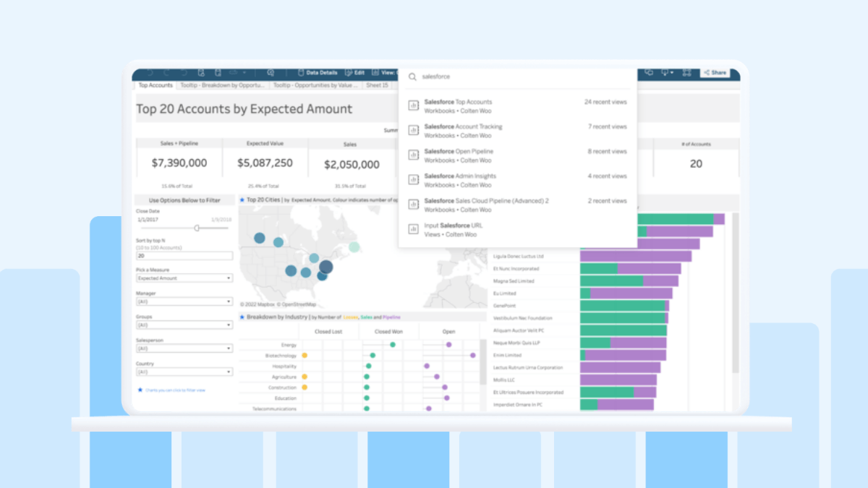Expand the Country filter dropdown
Image resolution: width=868 pixels, height=488 pixels.
click(x=184, y=372)
